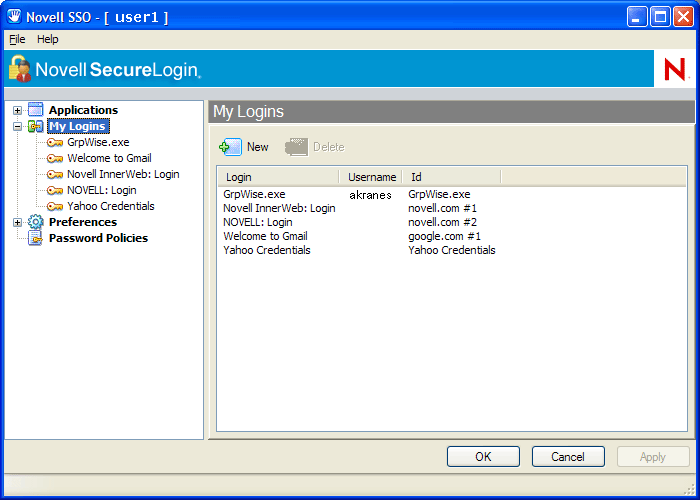Select Applications in the tree

83,110
